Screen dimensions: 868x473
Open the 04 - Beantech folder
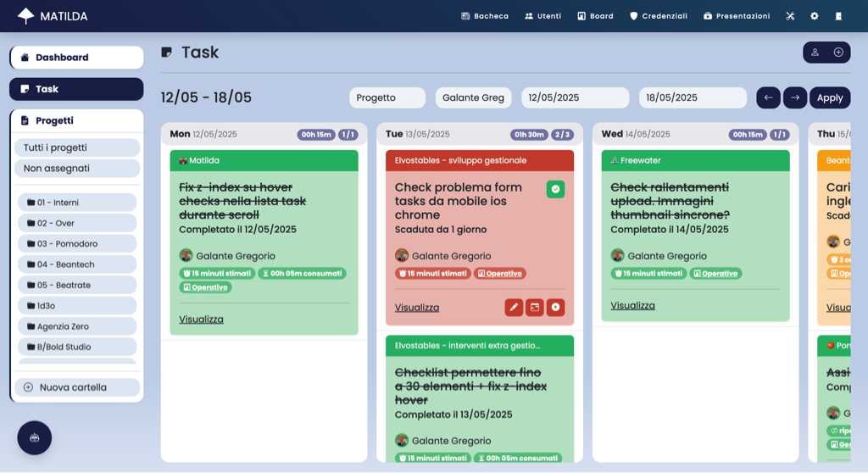click(x=77, y=264)
